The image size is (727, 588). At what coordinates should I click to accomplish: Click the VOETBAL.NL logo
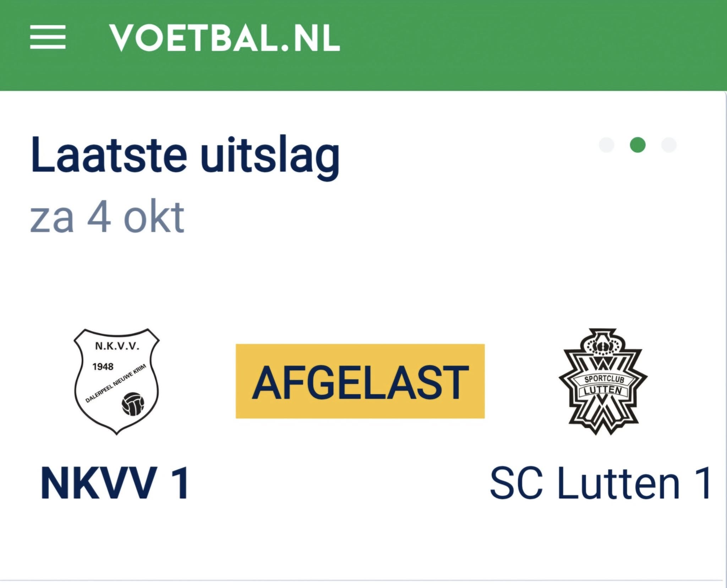(224, 38)
